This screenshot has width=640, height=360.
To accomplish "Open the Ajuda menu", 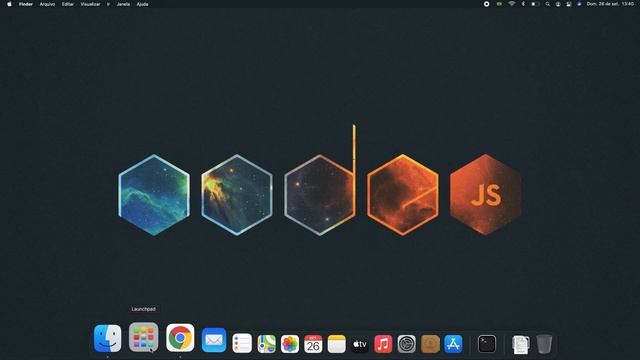I will pos(142,4).
